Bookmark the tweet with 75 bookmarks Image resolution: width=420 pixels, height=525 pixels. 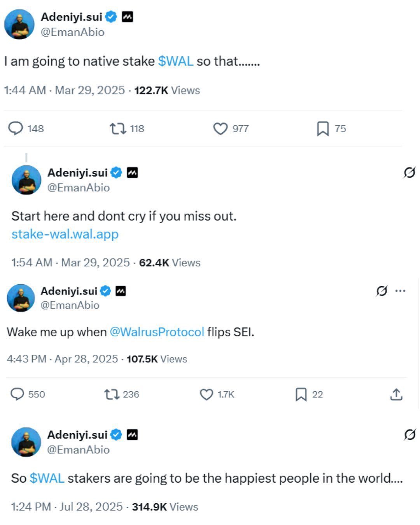pos(323,128)
